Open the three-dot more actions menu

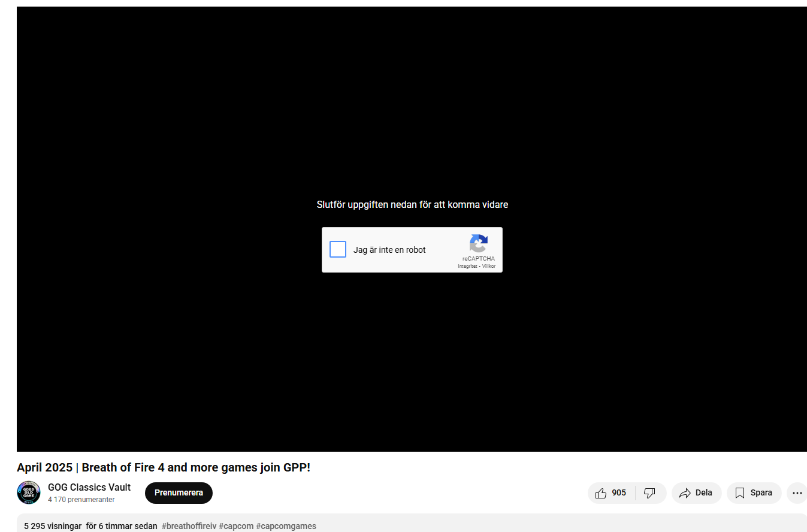(797, 493)
